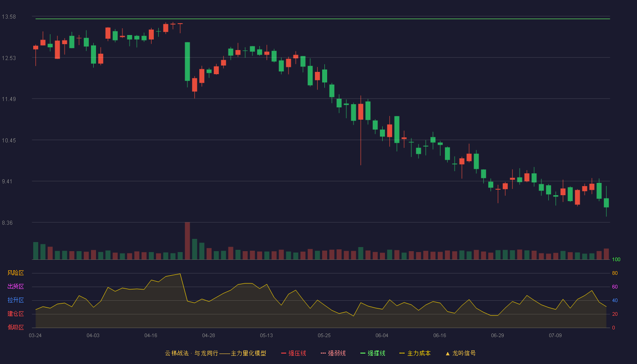The height and width of the screenshot is (364, 637).
Task: Toggle the 强弱线 legend series
Action: tap(333, 353)
